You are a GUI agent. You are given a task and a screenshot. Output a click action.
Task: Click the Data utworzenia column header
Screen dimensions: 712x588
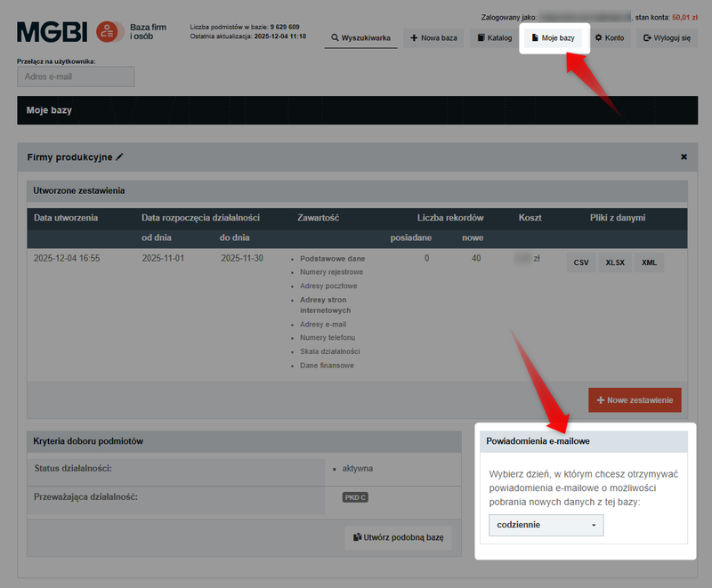pos(66,218)
